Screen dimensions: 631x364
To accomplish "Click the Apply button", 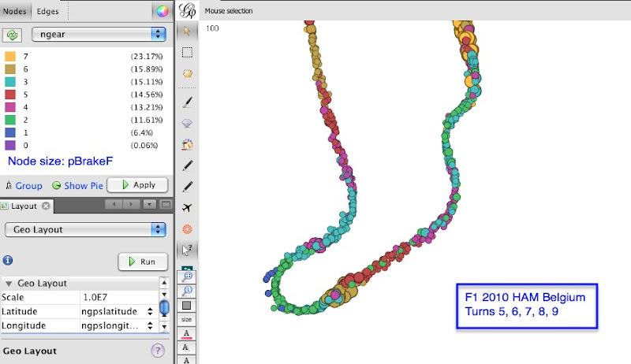I will [x=137, y=185].
